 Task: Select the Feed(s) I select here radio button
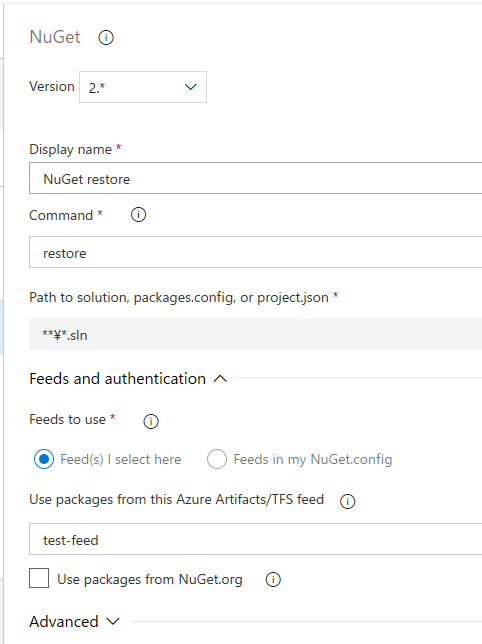(44, 459)
